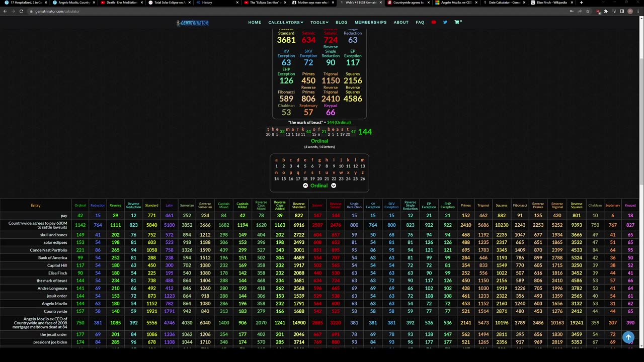Click the Ordinal column header
Image resolution: width=644 pixels, height=362 pixels.
[x=80, y=205]
